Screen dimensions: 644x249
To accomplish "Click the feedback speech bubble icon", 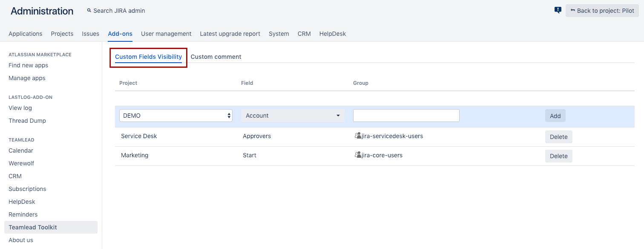I will pos(558,10).
